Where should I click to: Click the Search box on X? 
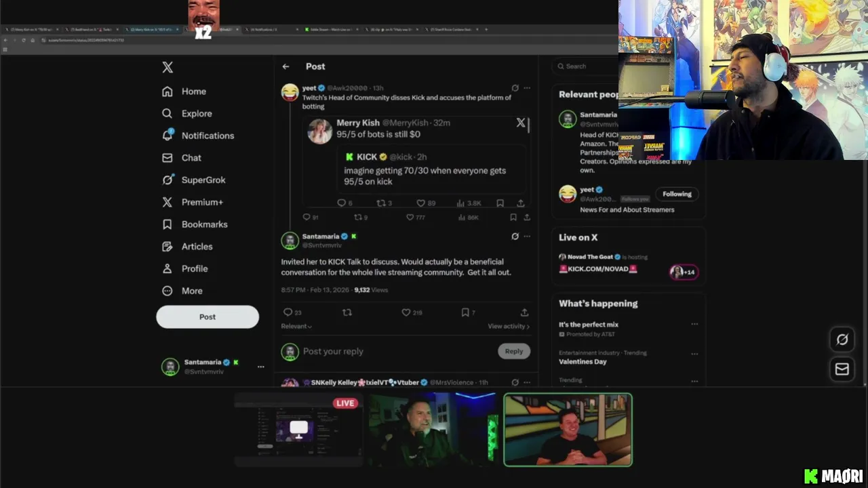(x=587, y=66)
